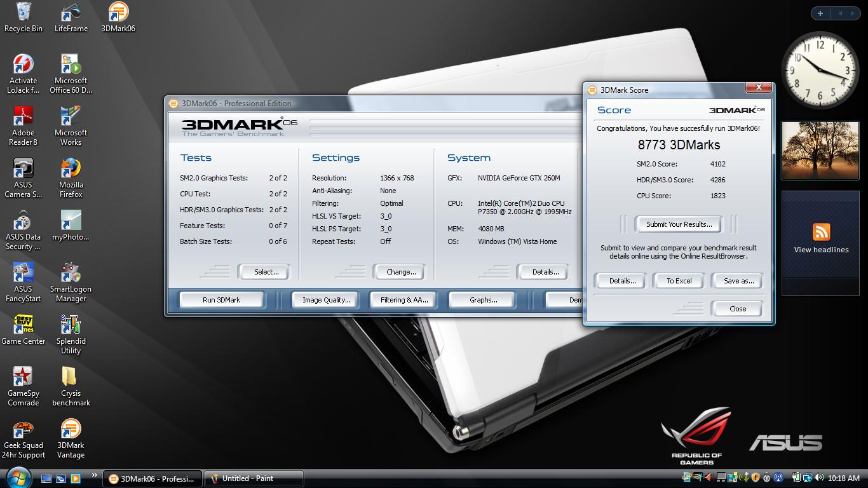The width and height of the screenshot is (868, 488).
Task: Click Feature Tests 0 of 7 value
Action: 278,226
